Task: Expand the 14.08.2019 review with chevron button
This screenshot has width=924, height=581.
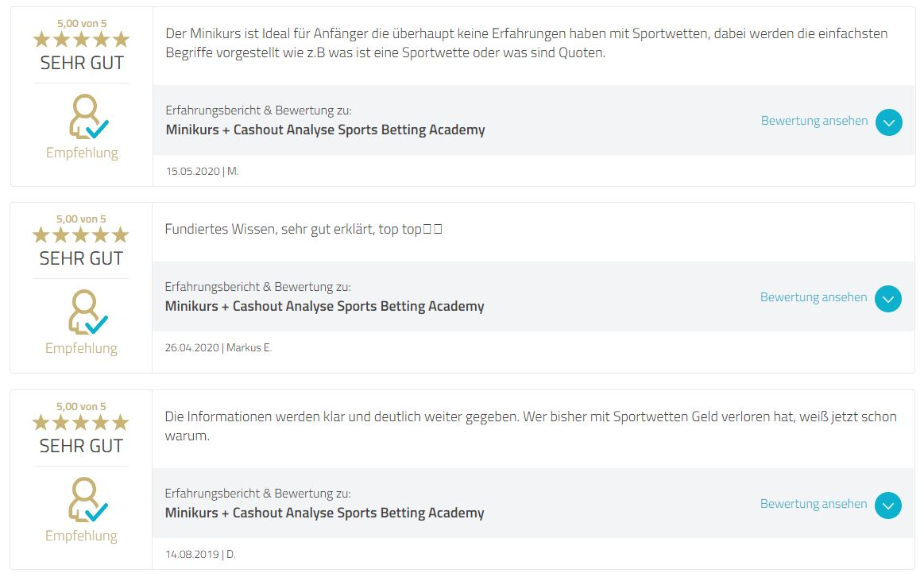Action: coord(888,505)
